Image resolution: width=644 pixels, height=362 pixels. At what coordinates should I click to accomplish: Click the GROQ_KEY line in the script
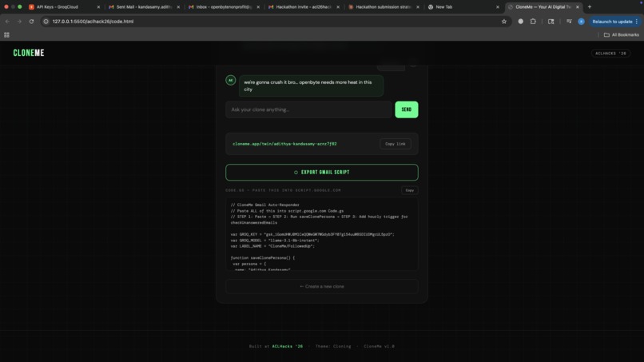pos(312,234)
